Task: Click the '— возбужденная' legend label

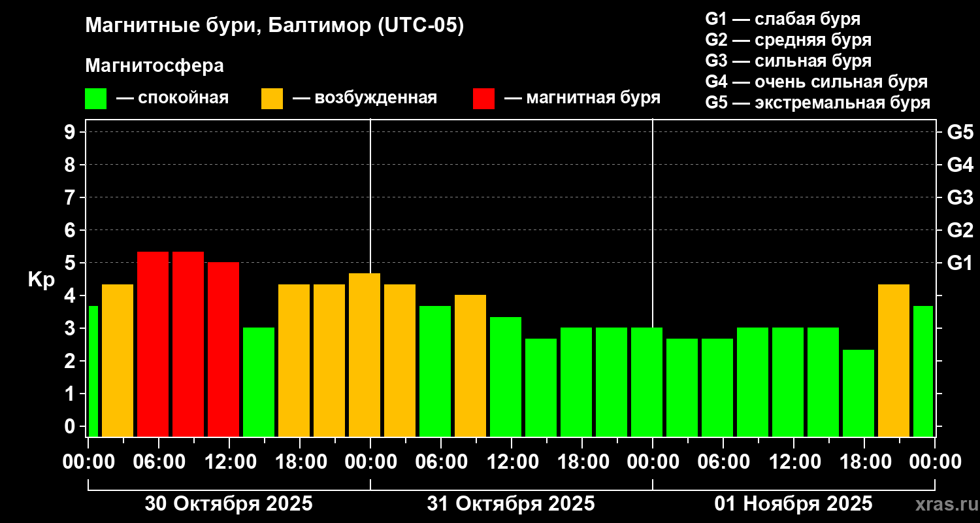Action: coord(365,98)
